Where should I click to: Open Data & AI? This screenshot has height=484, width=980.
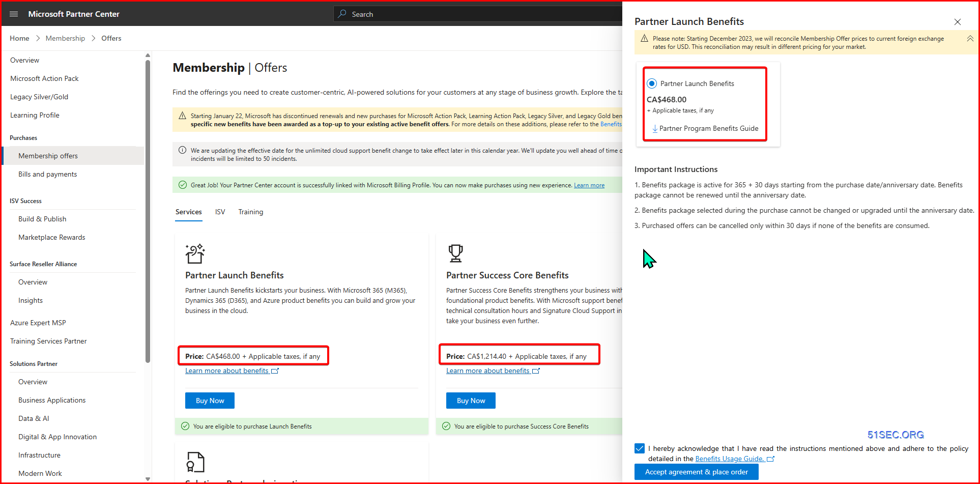tap(34, 418)
